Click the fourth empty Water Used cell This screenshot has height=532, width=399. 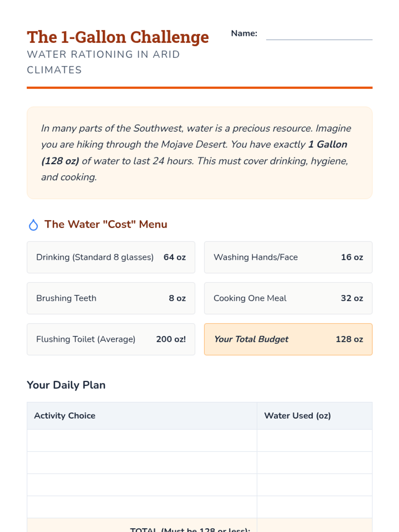pyautogui.click(x=315, y=507)
